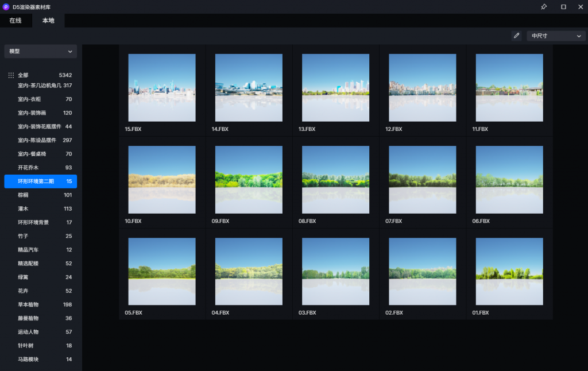The width and height of the screenshot is (588, 371).
Task: Click the D5渲染器素材库 window title text
Action: tap(32, 7)
